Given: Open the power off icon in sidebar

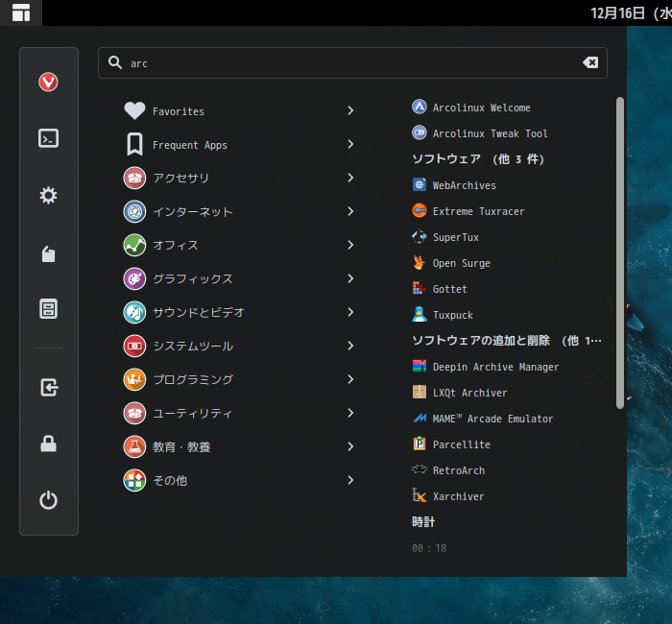Looking at the screenshot, I should (48, 500).
